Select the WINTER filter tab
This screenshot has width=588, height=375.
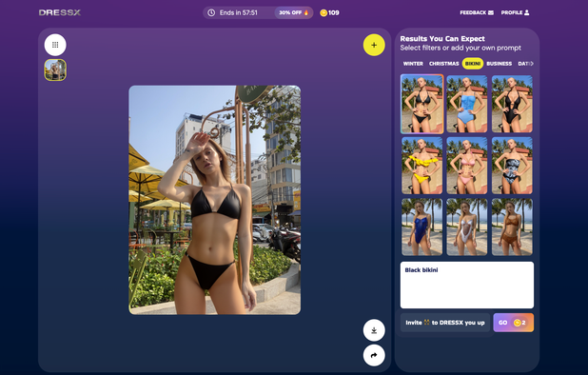(x=413, y=64)
